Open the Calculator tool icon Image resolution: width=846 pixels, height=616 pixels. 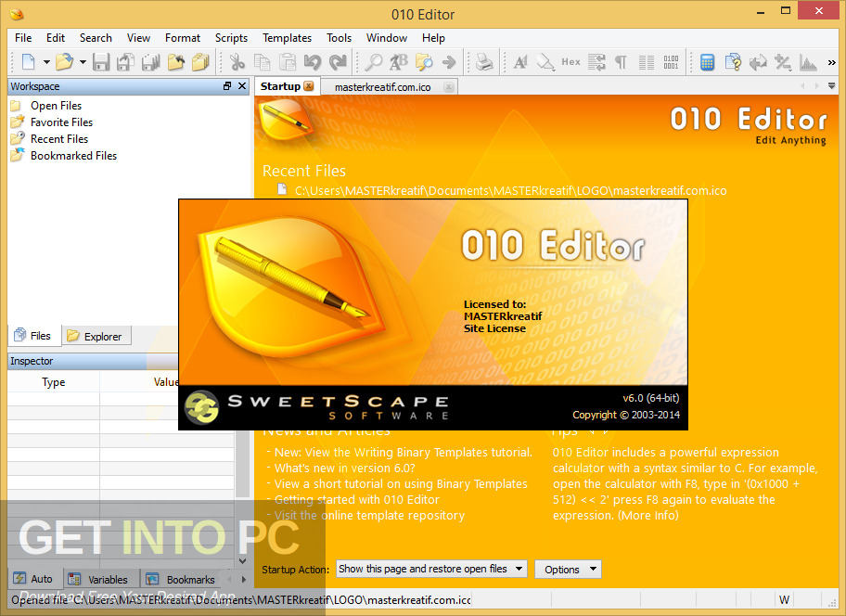point(707,62)
